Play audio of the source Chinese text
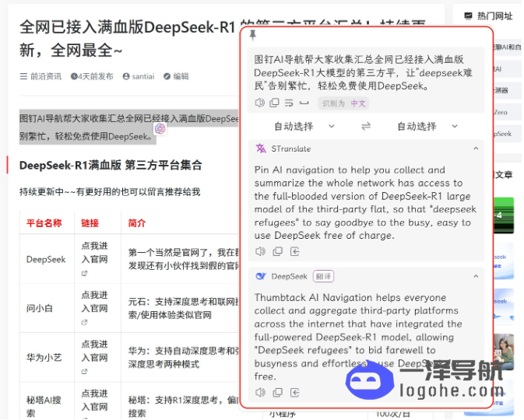Screen dimensions: 524x420 pos(260,103)
